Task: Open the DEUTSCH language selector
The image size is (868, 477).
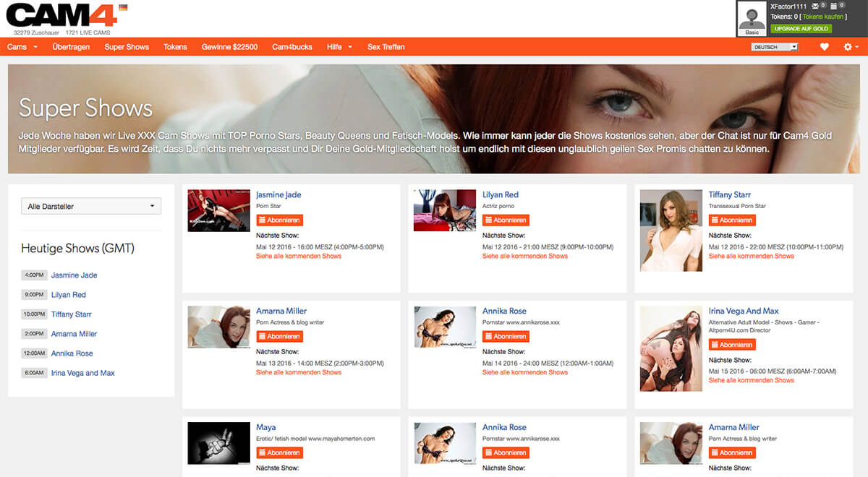Action: pos(775,47)
